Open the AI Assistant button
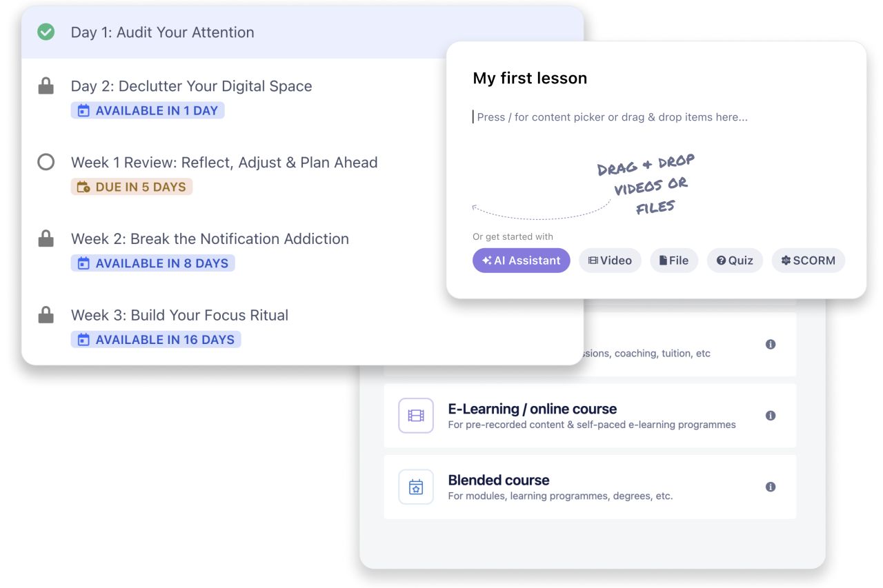Viewport: 883px width, 588px height. [x=522, y=261]
